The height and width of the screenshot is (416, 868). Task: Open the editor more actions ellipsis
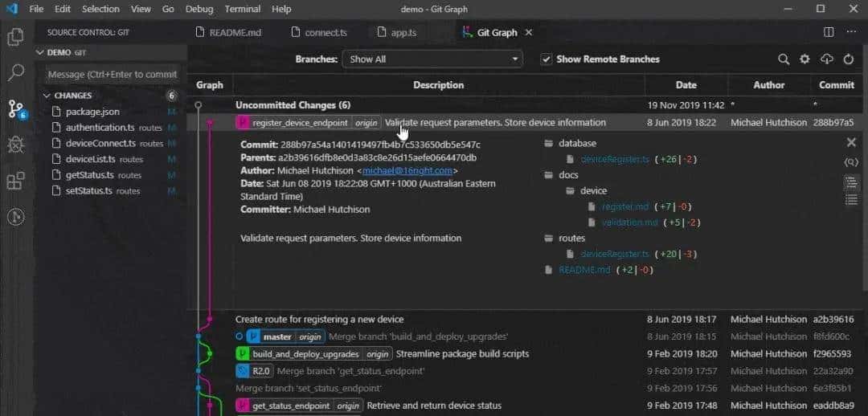pyautogui.click(x=851, y=32)
